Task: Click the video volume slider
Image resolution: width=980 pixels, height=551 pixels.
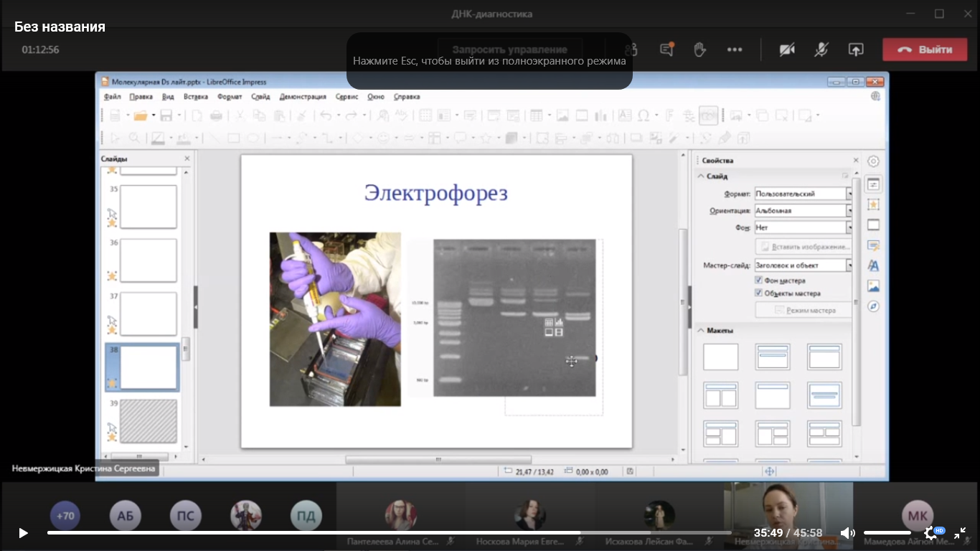Action: click(887, 533)
